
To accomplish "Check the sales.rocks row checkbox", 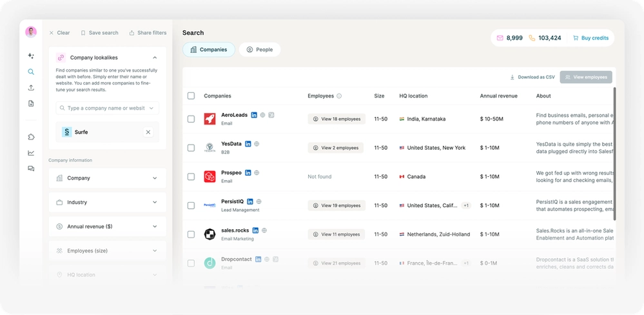I will click(191, 234).
